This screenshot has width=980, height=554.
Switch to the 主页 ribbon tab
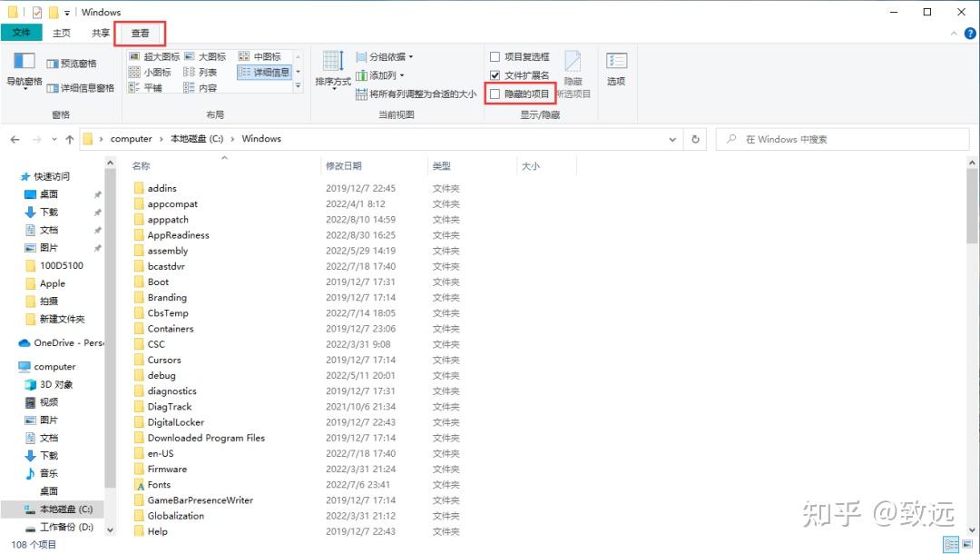pos(61,31)
